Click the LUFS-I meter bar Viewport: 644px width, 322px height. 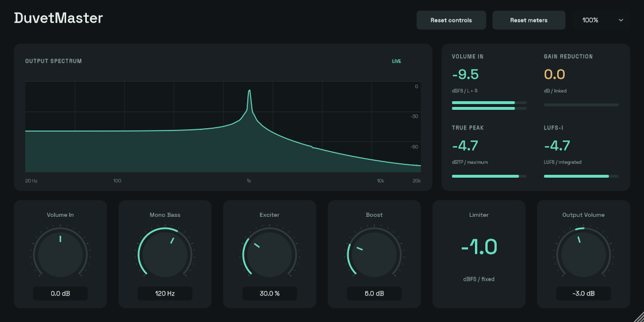tap(581, 176)
